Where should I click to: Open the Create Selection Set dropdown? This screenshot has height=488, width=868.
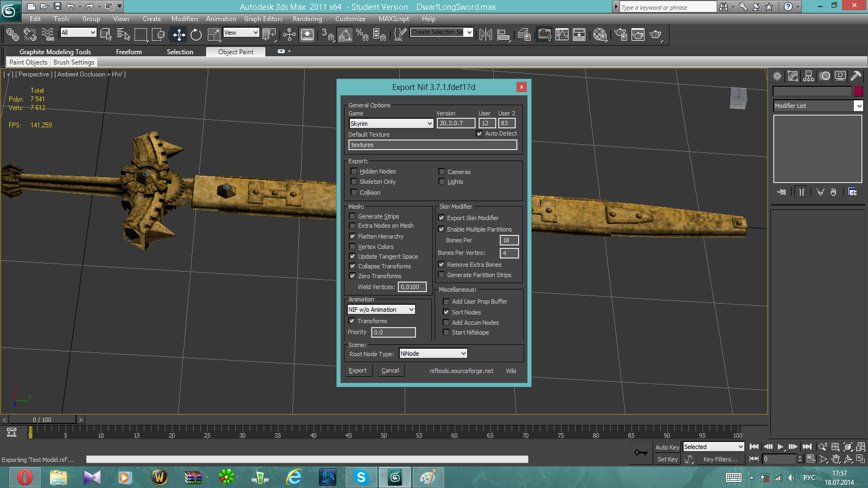[442, 33]
